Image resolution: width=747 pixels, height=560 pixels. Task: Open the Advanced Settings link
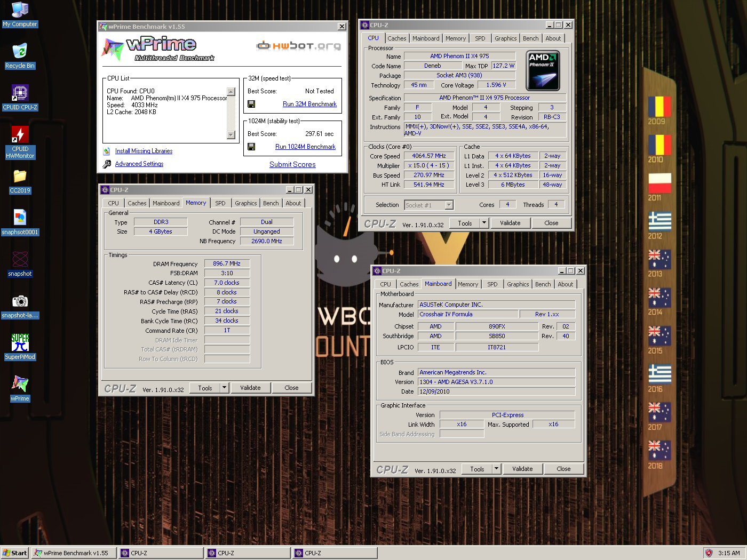pos(139,164)
